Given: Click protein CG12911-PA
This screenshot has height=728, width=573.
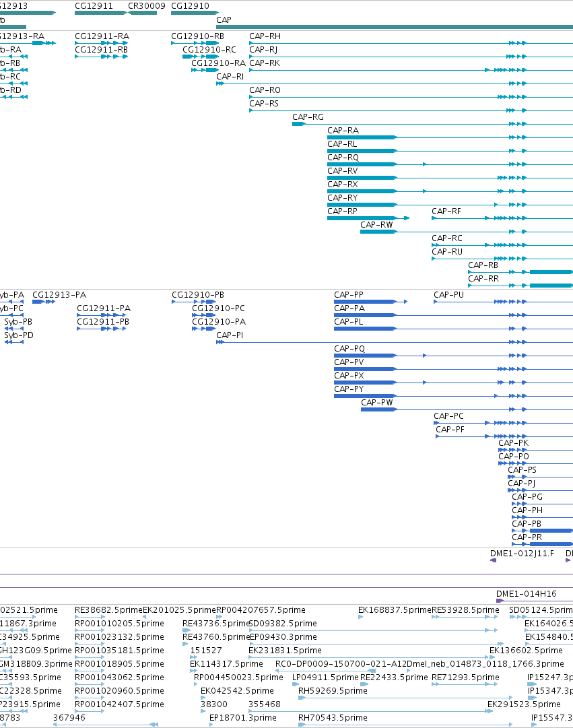Looking at the screenshot, I should 104,308.
